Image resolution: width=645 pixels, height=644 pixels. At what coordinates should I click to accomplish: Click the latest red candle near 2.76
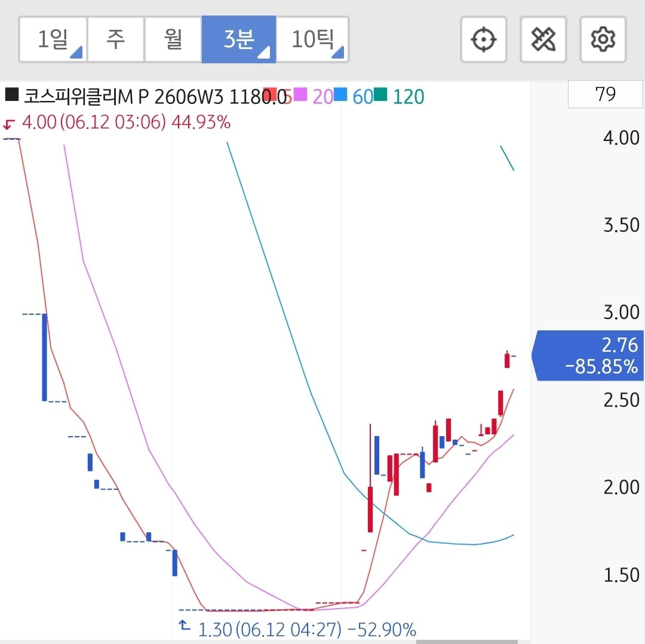tap(507, 359)
